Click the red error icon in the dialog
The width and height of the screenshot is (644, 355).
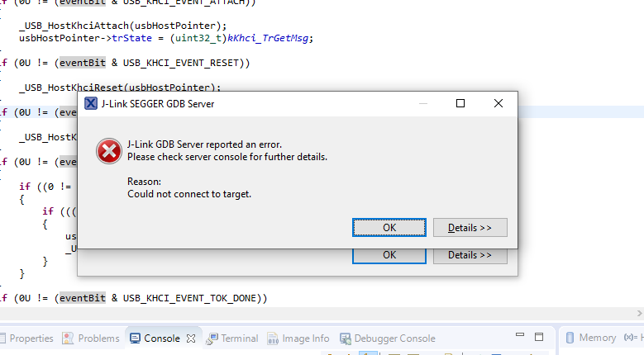[109, 151]
